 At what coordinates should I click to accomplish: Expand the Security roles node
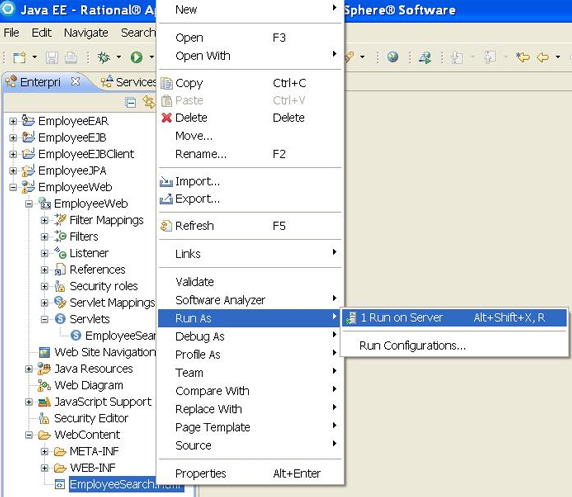click(45, 286)
